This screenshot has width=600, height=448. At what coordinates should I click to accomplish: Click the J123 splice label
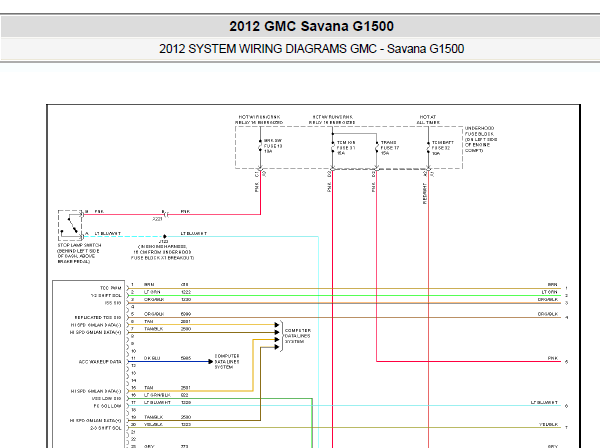[163, 241]
